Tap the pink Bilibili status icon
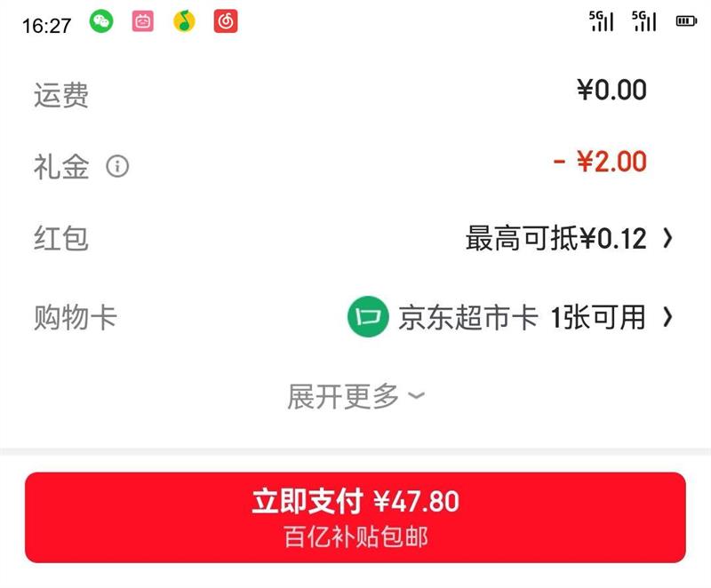Viewport: 711px width, 588px height. 143,21
